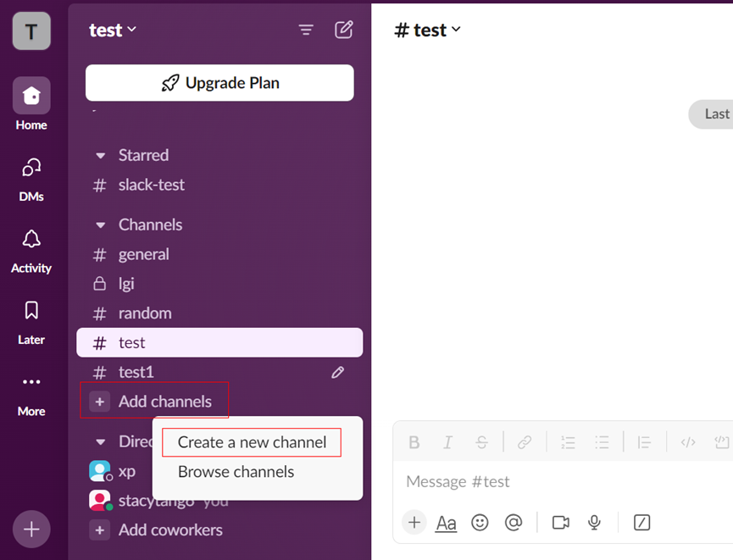Toggle the Aa formatting toolbar
This screenshot has width=733, height=560.
click(446, 523)
